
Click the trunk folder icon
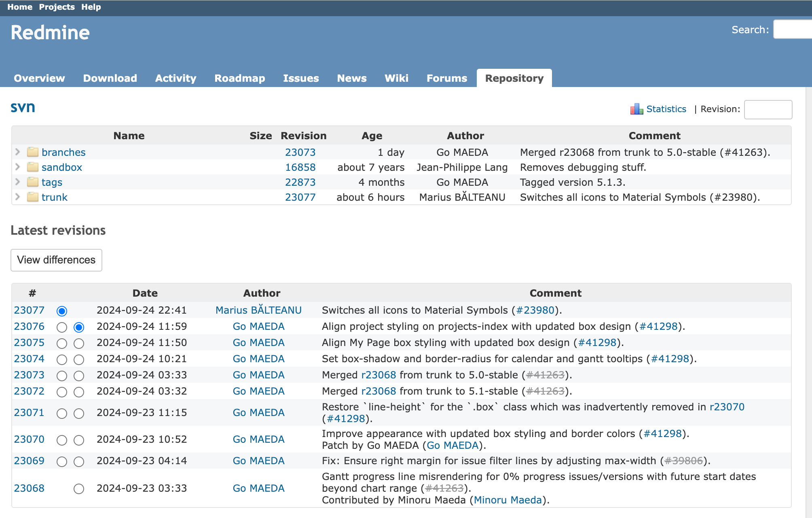click(33, 197)
